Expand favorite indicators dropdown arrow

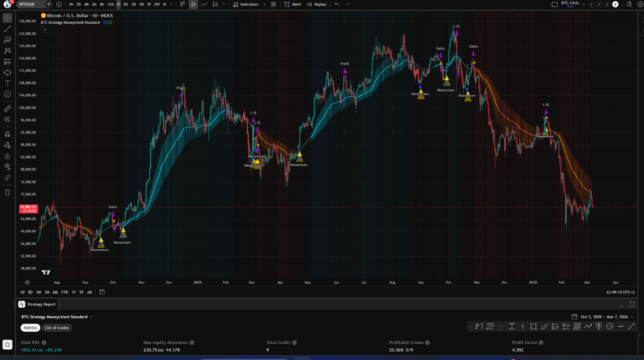coord(264,4)
